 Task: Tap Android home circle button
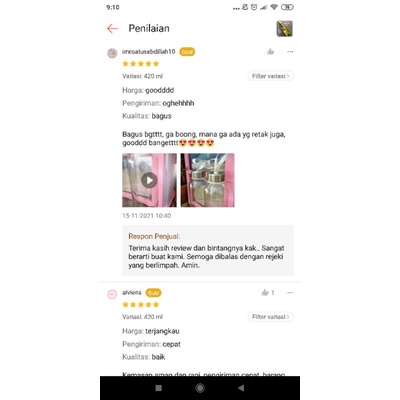tap(200, 388)
